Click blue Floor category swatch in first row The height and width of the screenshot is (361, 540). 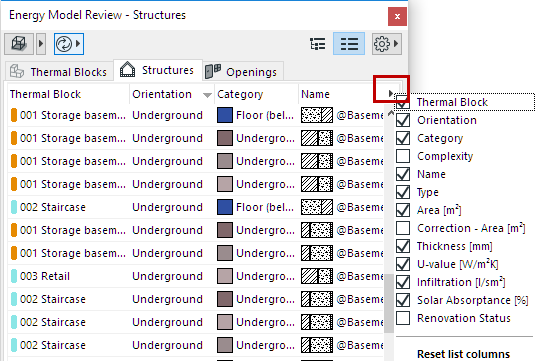(x=225, y=115)
